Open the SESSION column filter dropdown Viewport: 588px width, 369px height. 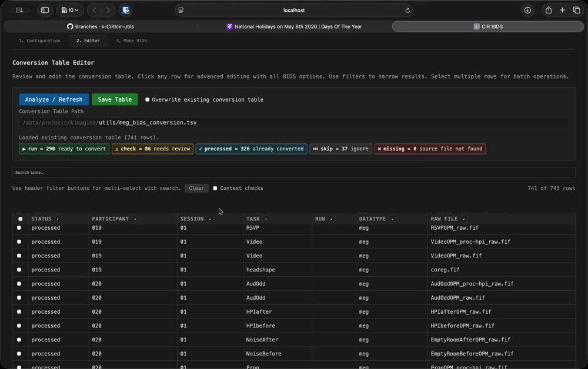pos(210,219)
